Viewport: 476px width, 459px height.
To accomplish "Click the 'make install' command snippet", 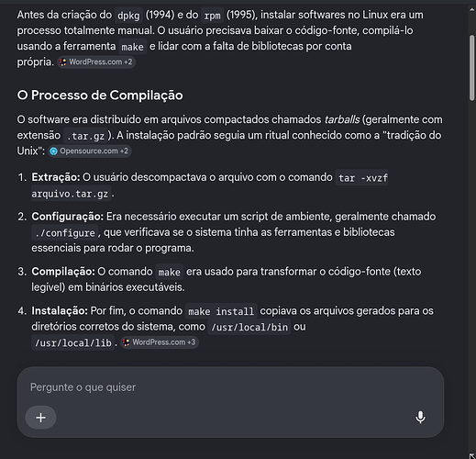I will (x=221, y=311).
